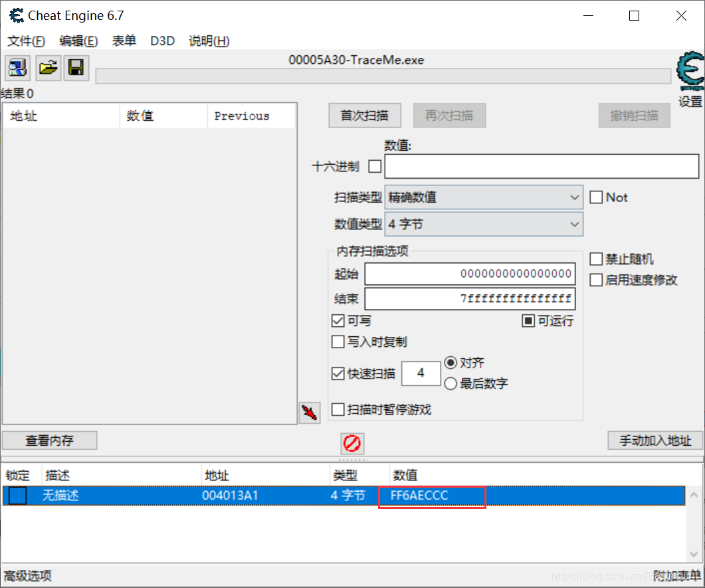
Task: Toggle lock checkbox for address 004013A1
Action: 18,496
